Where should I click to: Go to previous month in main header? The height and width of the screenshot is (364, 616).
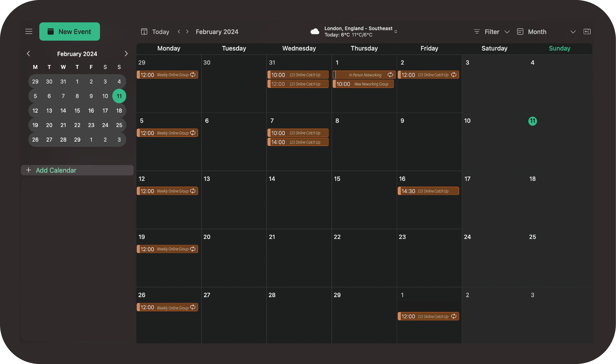point(179,32)
